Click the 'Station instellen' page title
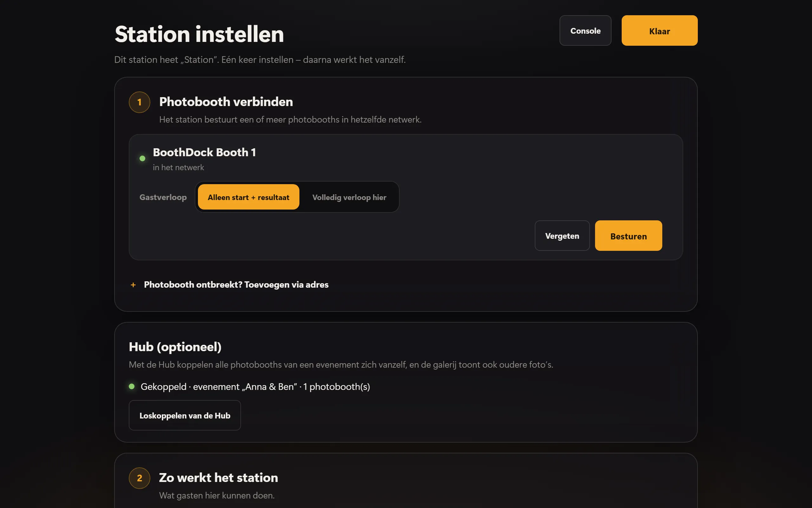Image resolution: width=812 pixels, height=508 pixels. pyautogui.click(x=199, y=34)
